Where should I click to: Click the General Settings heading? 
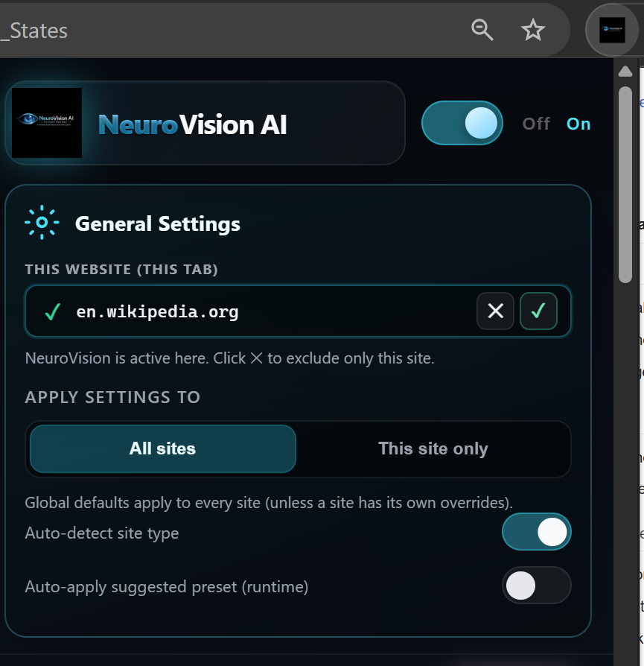pos(158,223)
